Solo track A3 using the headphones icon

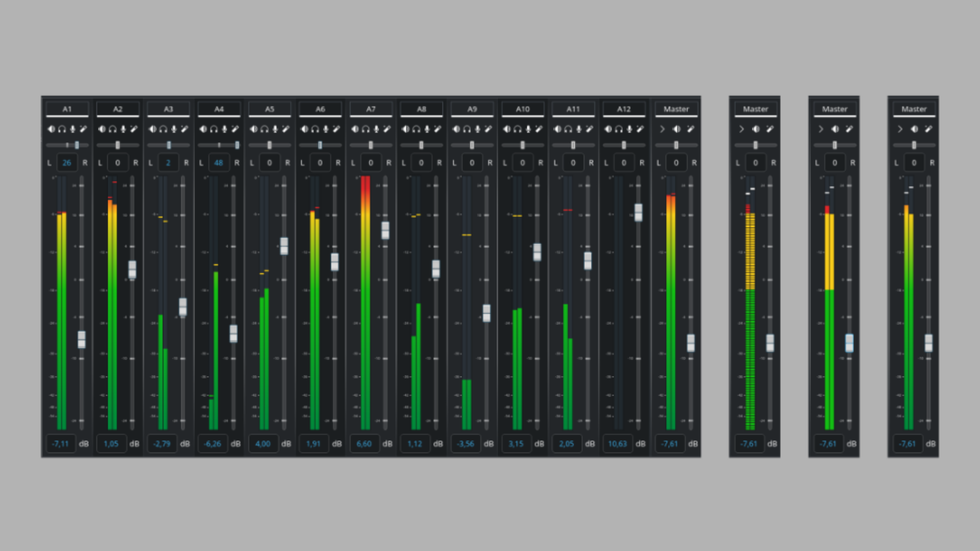coord(162,129)
